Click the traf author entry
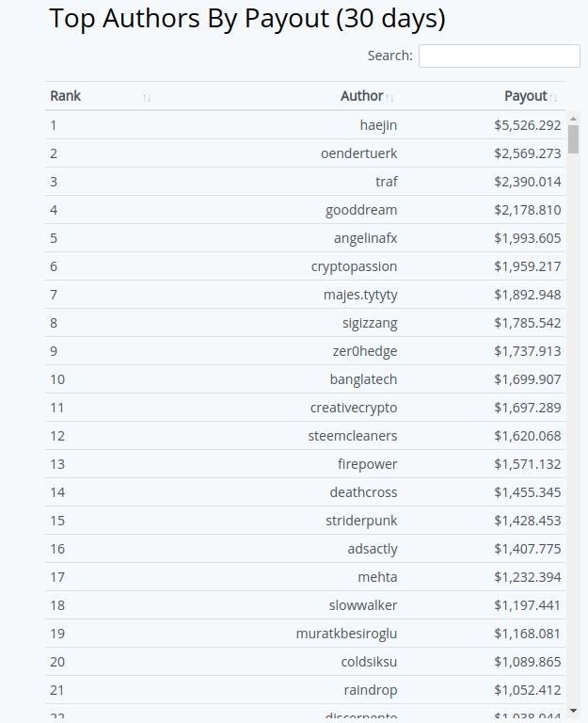Screen dimensions: 588x723 (386, 182)
